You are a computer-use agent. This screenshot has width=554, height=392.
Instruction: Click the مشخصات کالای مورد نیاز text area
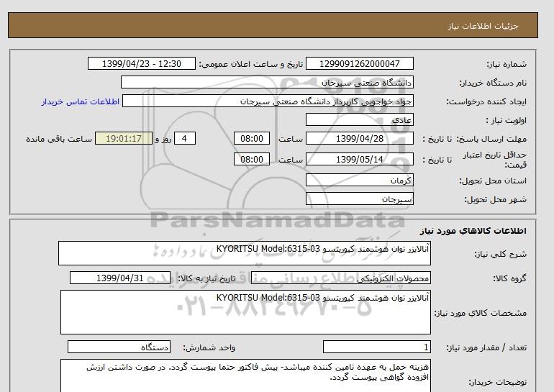pyautogui.click(x=245, y=312)
